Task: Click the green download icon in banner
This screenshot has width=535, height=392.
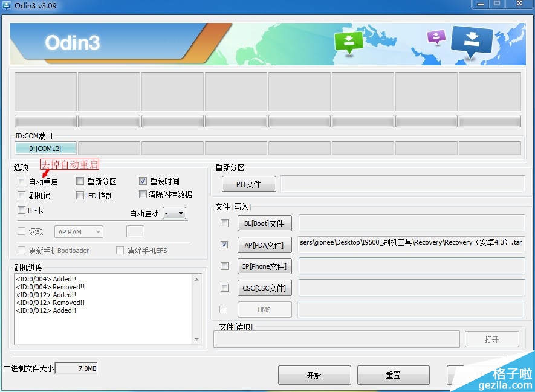Action: pos(348,43)
